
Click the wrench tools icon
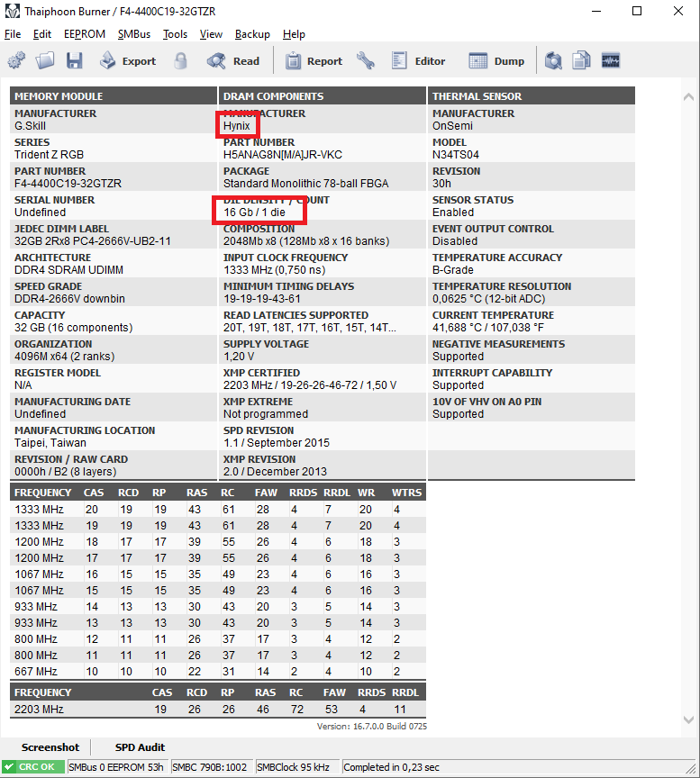coord(366,61)
